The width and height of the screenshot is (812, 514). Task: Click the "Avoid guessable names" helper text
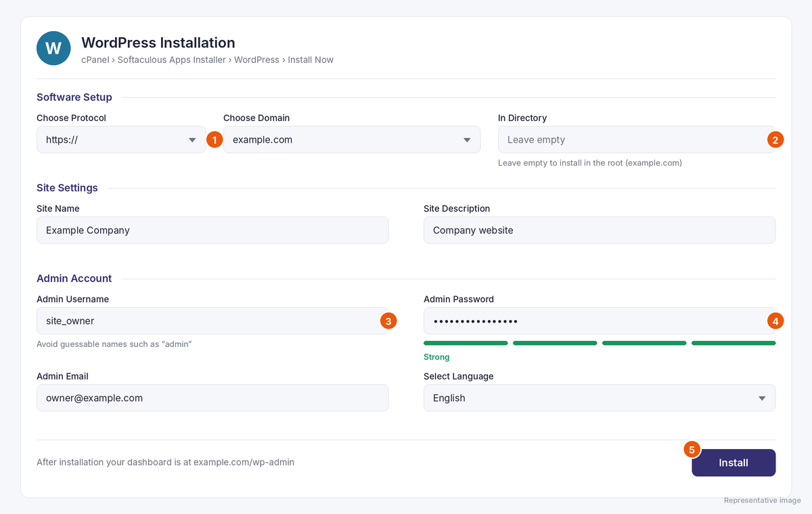114,344
